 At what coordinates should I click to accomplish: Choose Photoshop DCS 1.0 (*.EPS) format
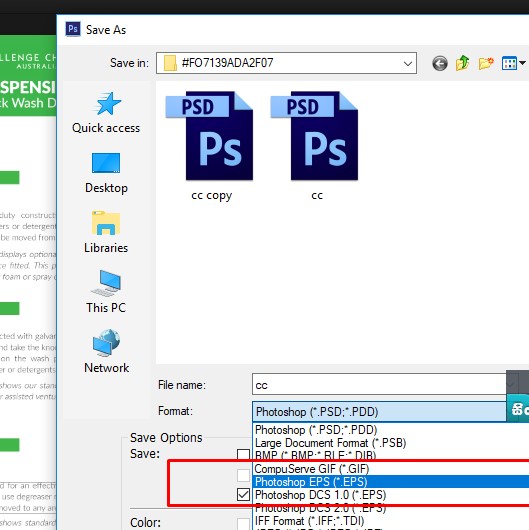(390, 495)
